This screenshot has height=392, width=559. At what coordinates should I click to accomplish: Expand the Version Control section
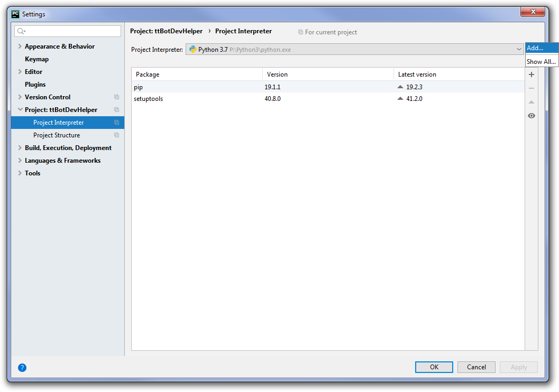(x=20, y=97)
